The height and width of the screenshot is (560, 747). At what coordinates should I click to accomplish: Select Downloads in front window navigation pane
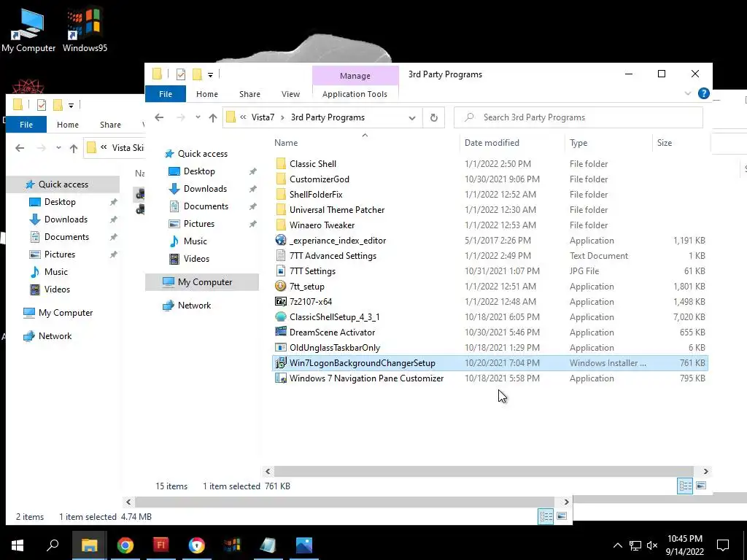pos(205,189)
